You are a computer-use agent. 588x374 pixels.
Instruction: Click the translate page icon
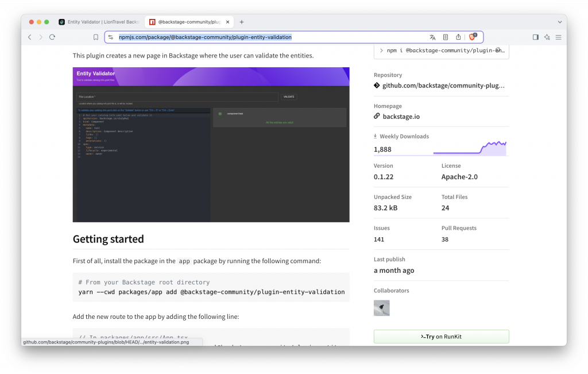point(432,37)
